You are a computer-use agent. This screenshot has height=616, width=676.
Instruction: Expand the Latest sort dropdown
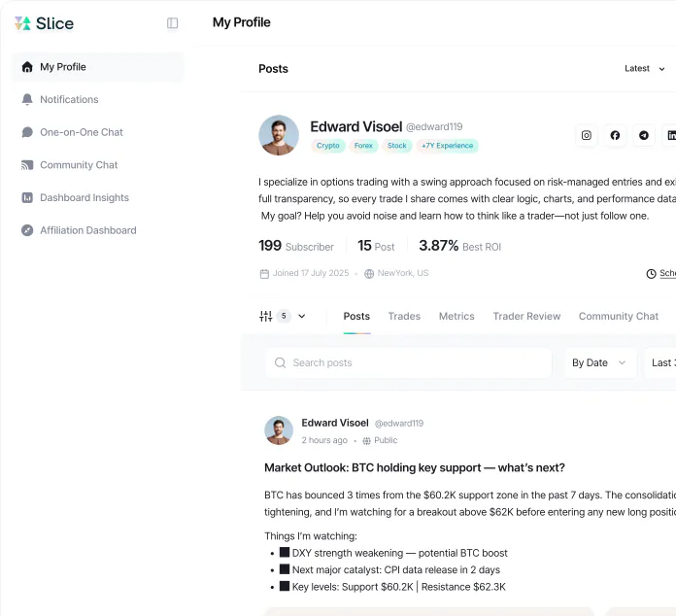point(645,69)
